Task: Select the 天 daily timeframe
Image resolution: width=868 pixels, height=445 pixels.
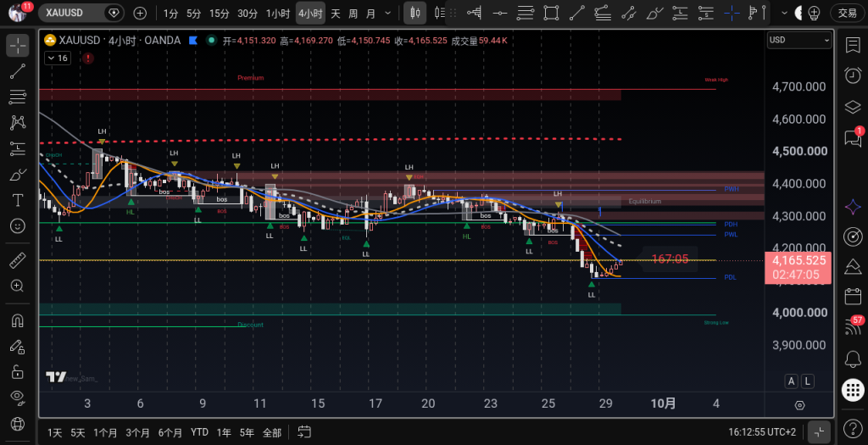Action: (x=336, y=14)
